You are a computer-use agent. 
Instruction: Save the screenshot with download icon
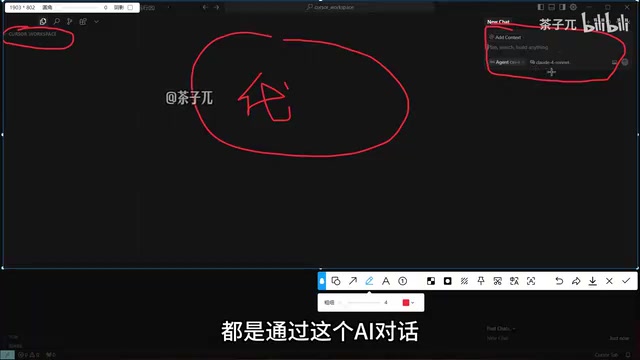click(x=593, y=281)
